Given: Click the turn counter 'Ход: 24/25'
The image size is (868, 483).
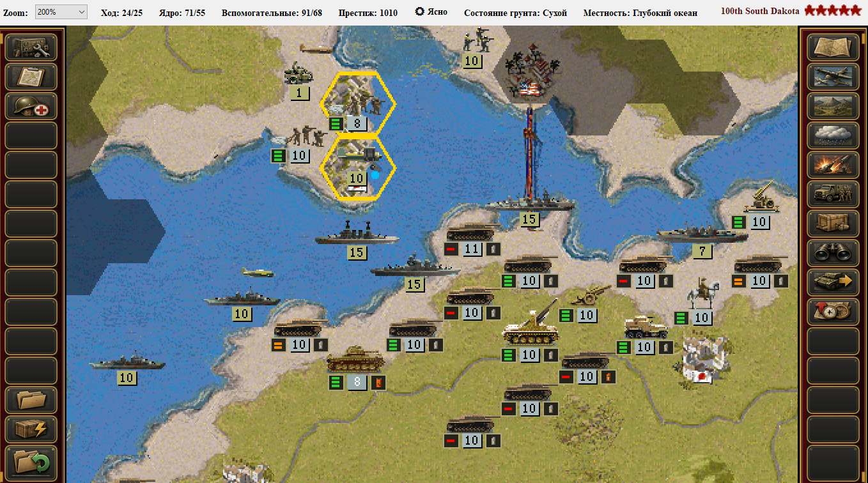Looking at the screenshot, I should 121,13.
